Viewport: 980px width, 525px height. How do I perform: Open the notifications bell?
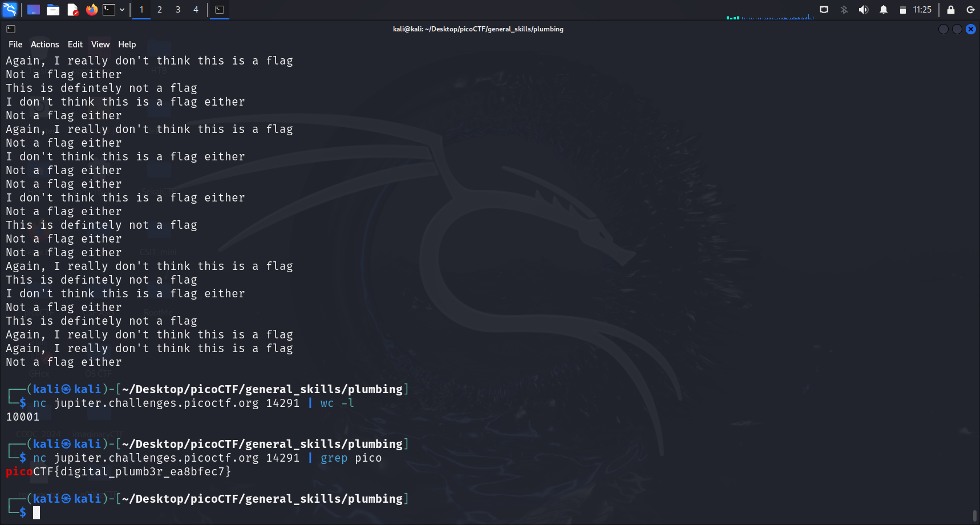click(x=884, y=10)
